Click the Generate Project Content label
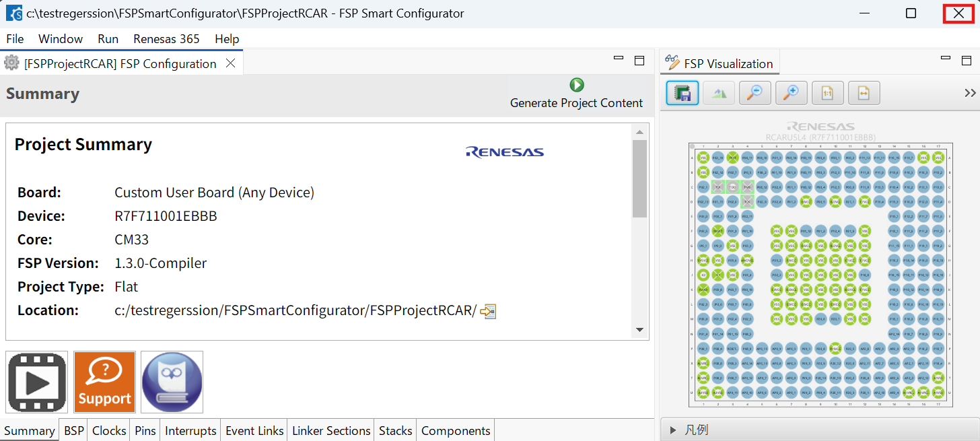 point(576,103)
